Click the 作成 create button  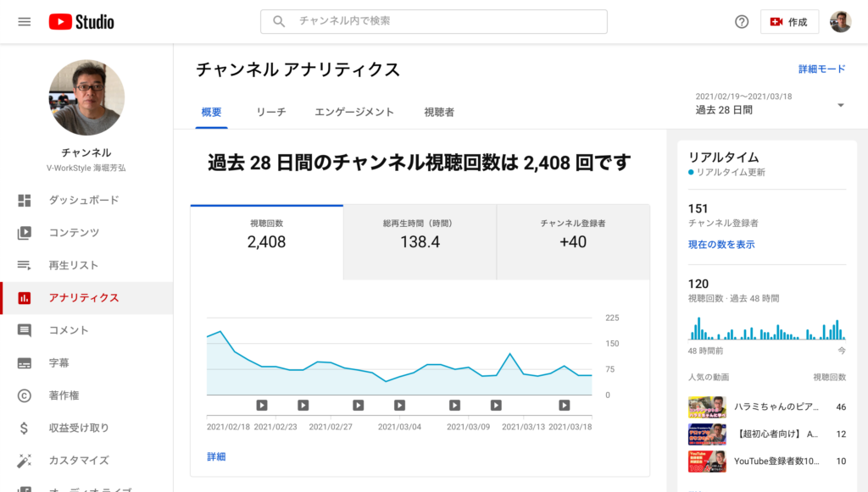(789, 21)
